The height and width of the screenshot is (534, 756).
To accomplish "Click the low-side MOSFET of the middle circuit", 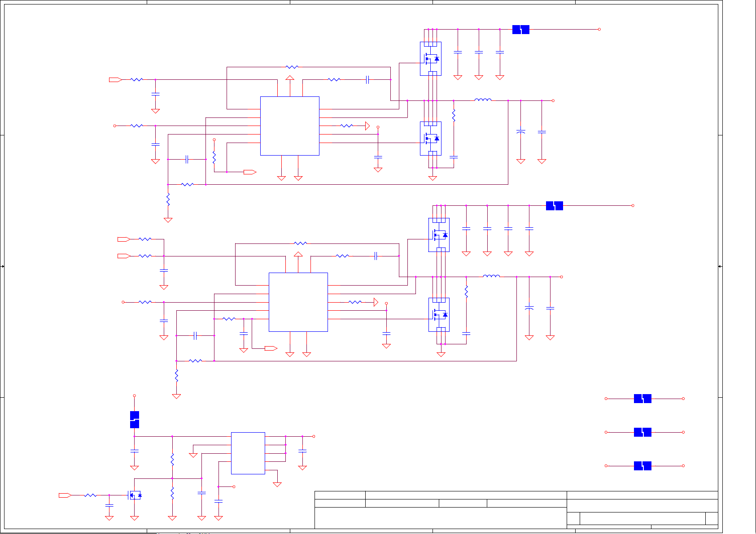I will [439, 315].
